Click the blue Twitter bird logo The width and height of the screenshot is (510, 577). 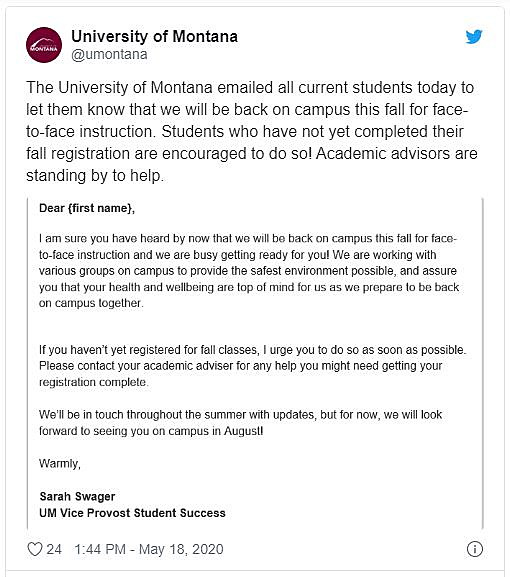coord(474,37)
